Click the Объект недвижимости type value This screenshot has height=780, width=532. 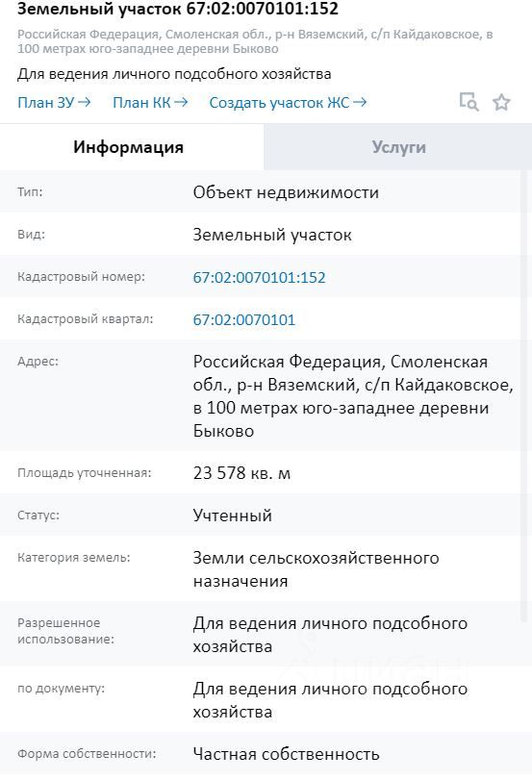pyautogui.click(x=286, y=192)
